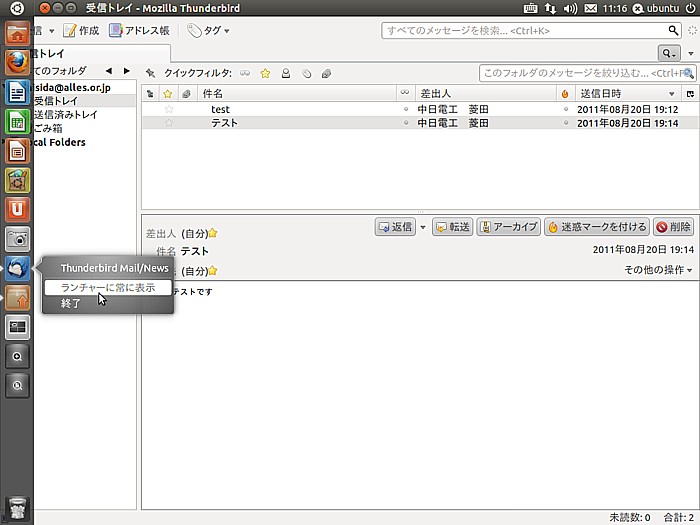Open network indicator in top panel
Screen dimensions: 700x525
coord(550,8)
